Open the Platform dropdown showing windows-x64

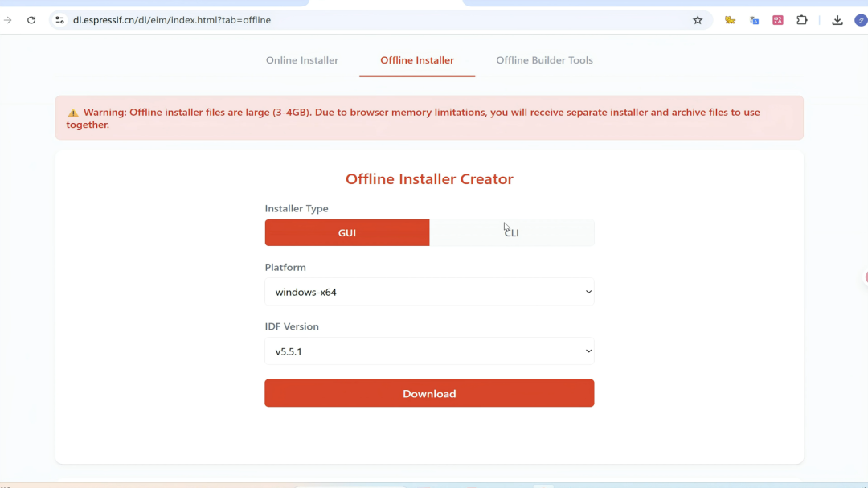(429, 292)
